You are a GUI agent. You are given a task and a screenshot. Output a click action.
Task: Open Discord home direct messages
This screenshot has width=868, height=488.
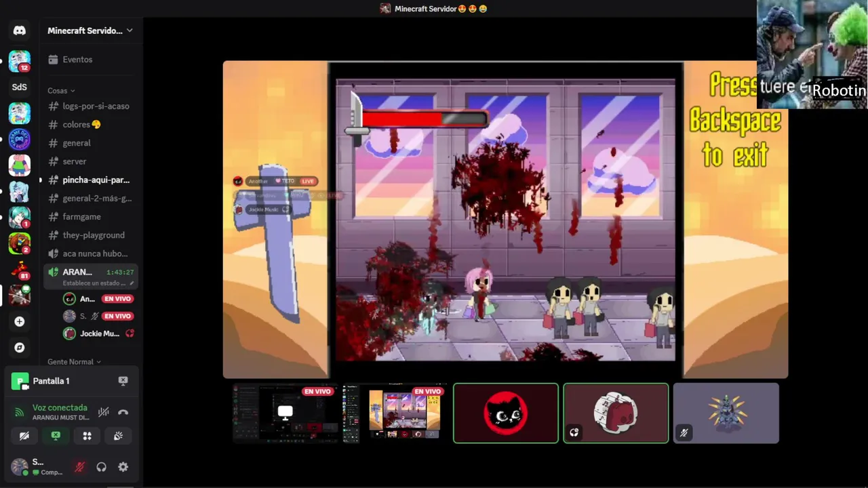tap(20, 30)
